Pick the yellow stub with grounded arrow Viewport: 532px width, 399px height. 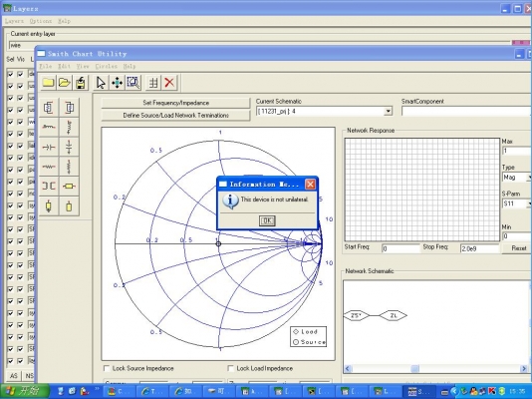pos(49,205)
